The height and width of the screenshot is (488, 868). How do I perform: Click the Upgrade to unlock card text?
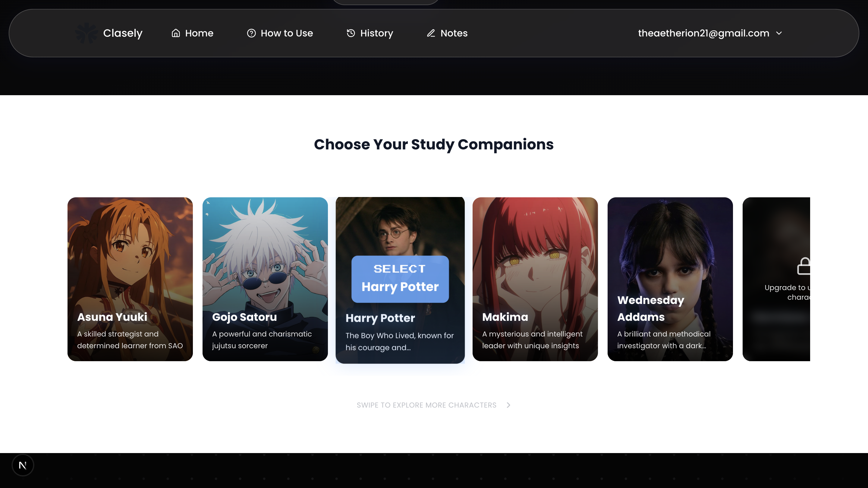787,292
